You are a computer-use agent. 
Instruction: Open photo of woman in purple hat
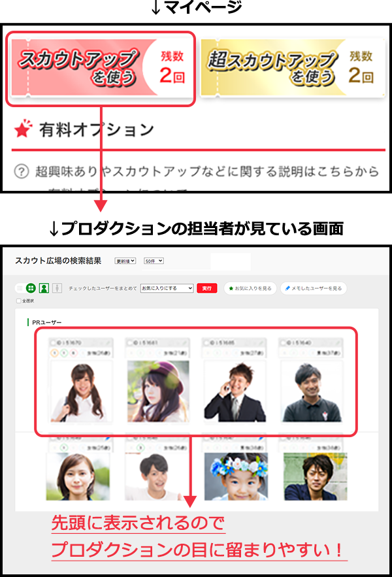point(158,391)
